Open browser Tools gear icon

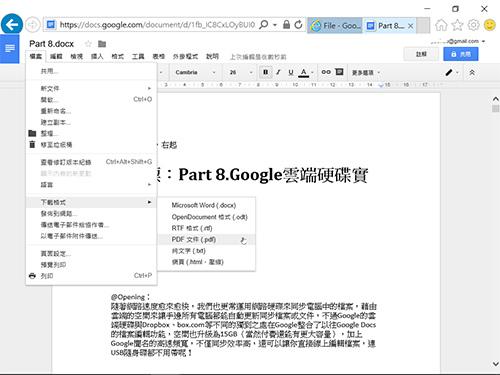click(x=473, y=25)
